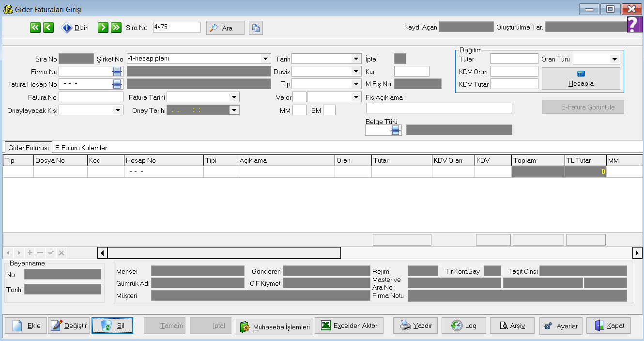
Task: Go to next record arrow
Action: click(103, 28)
